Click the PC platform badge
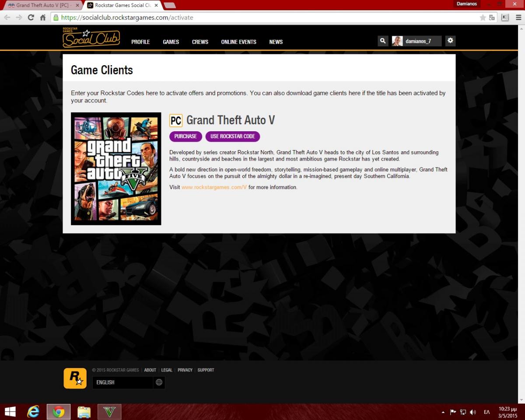This screenshot has height=420, width=525. [176, 121]
